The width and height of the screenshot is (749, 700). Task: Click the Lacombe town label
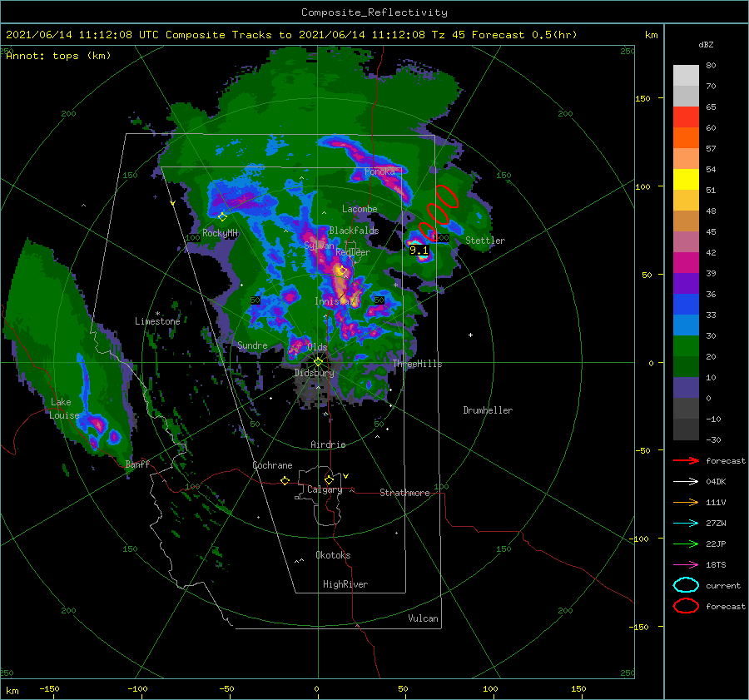[360, 209]
